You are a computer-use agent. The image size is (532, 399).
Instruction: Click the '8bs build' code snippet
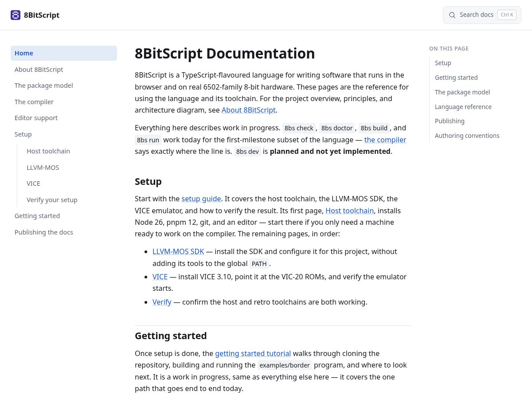click(x=374, y=128)
